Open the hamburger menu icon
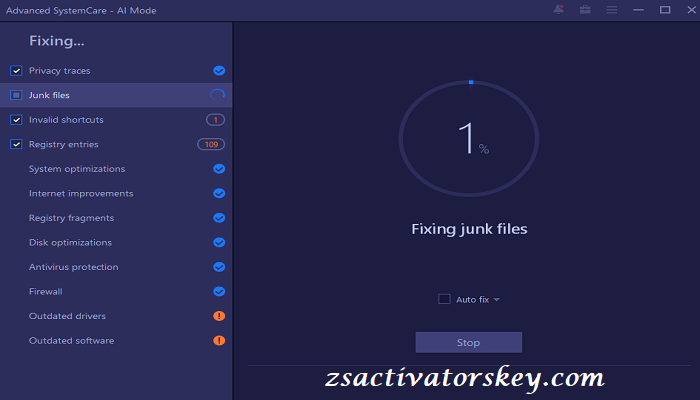Viewport: 700px width, 400px height. [612, 9]
